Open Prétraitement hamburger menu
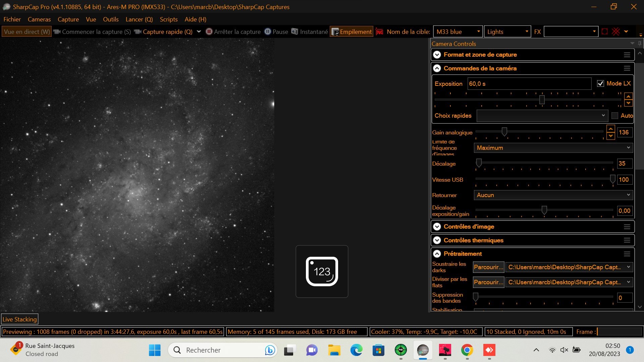The height and width of the screenshot is (362, 644). 627,254
